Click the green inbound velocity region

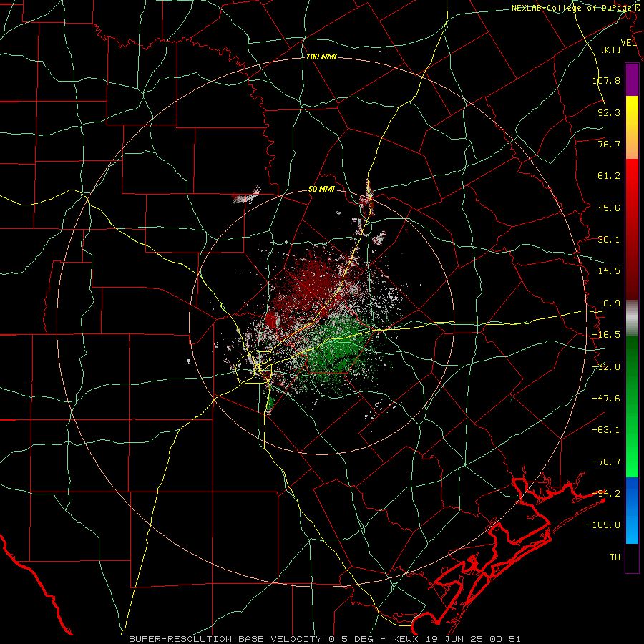(x=341, y=349)
